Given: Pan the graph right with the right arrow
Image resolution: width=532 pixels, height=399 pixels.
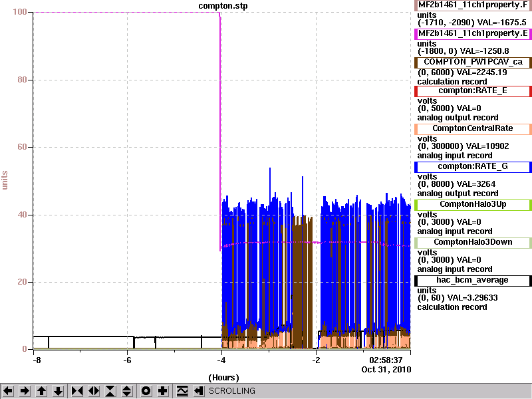Looking at the screenshot, I should point(25,391).
